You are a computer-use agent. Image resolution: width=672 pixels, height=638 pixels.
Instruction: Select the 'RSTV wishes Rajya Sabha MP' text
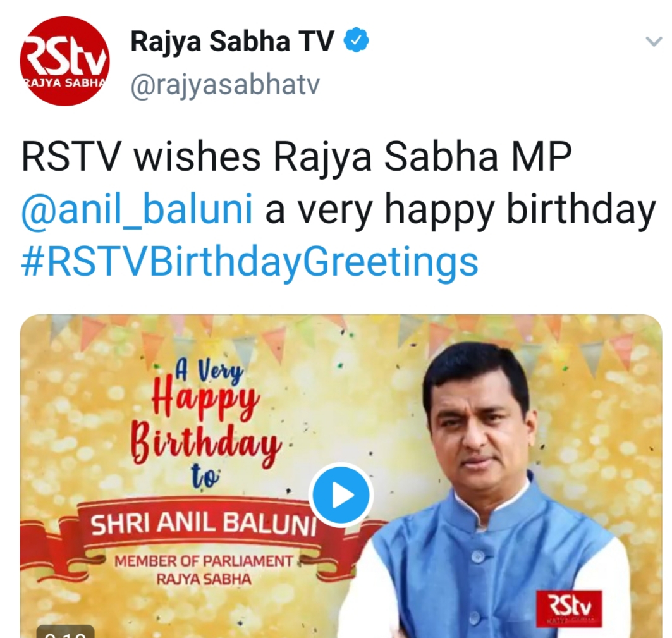(296, 157)
